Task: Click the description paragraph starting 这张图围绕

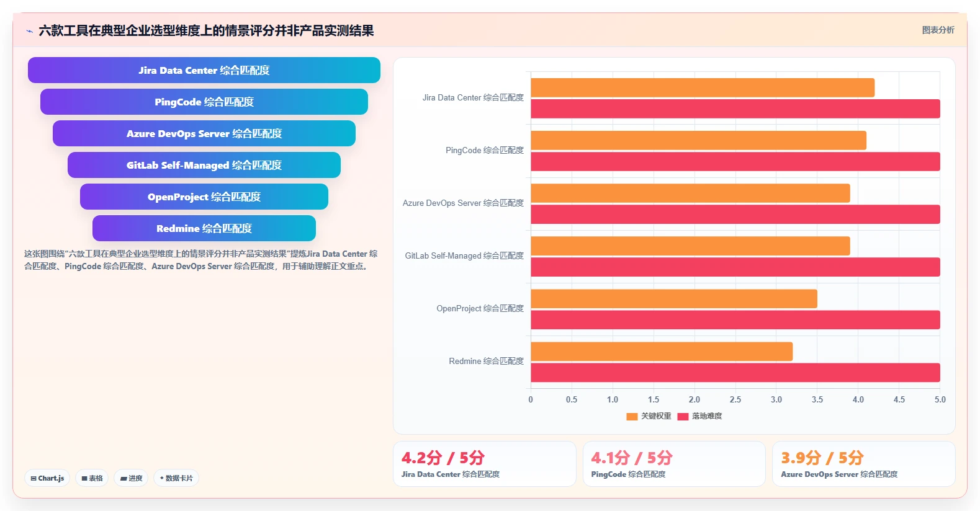Action: [201, 260]
